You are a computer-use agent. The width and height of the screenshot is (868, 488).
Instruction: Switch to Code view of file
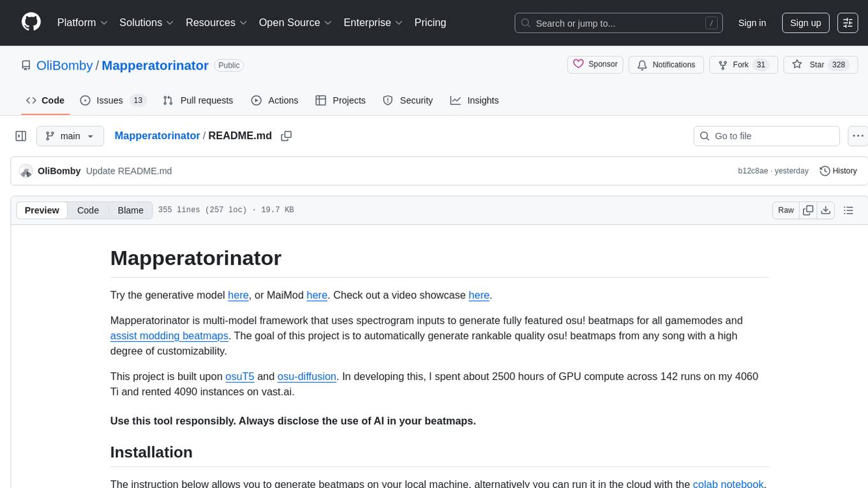pyautogui.click(x=88, y=210)
